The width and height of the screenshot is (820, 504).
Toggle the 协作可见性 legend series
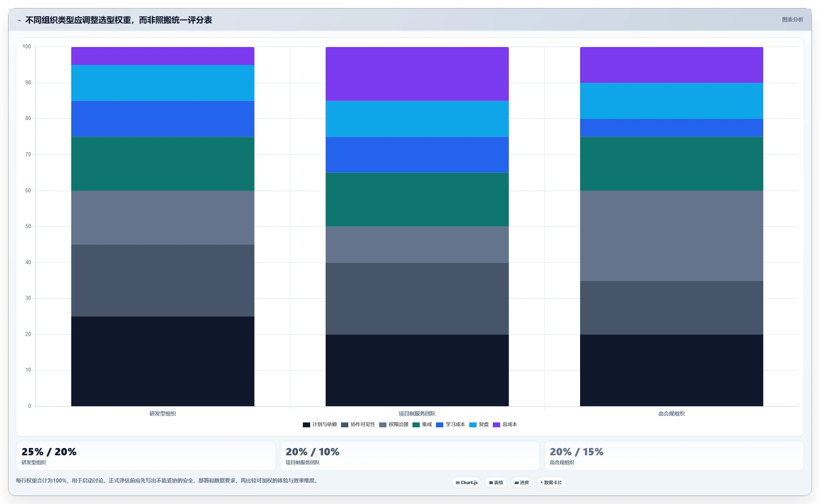coord(358,424)
